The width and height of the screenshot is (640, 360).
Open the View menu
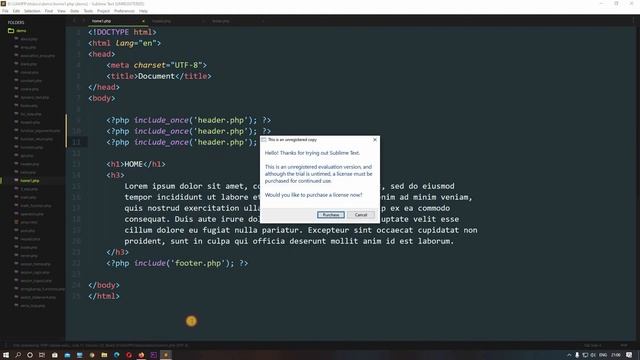[62, 11]
